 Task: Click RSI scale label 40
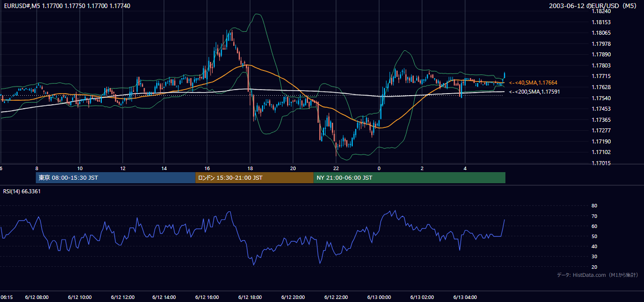point(594,247)
